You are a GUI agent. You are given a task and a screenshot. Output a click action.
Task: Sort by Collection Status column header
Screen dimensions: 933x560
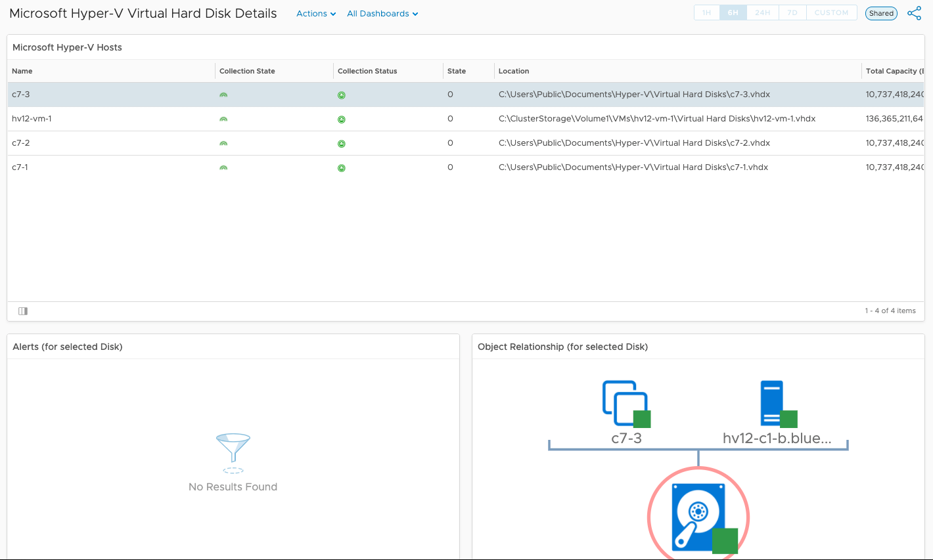tap(367, 71)
